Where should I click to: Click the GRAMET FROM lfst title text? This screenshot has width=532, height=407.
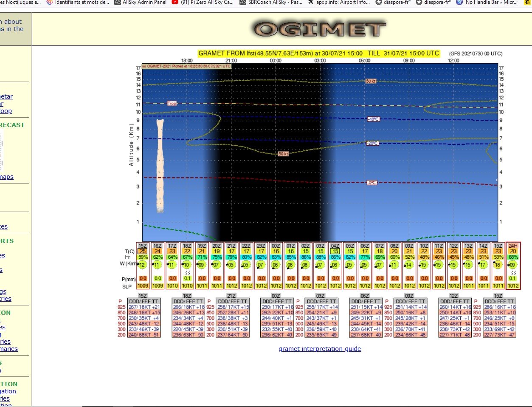click(x=319, y=54)
